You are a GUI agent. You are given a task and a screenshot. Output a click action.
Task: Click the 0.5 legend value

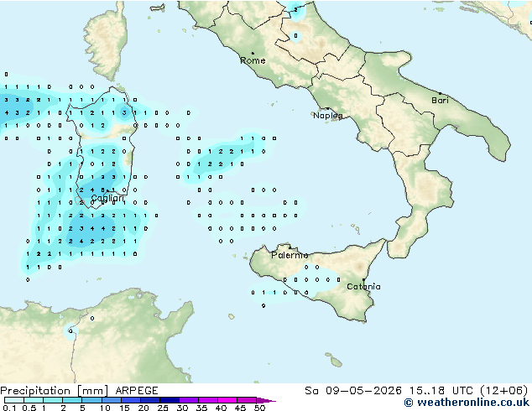pyautogui.click(x=29, y=408)
